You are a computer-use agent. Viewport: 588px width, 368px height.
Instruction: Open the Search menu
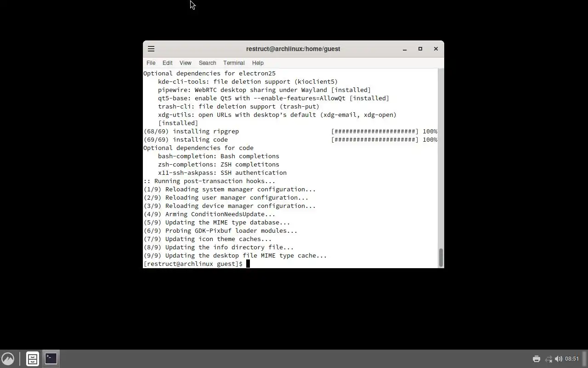[207, 63]
